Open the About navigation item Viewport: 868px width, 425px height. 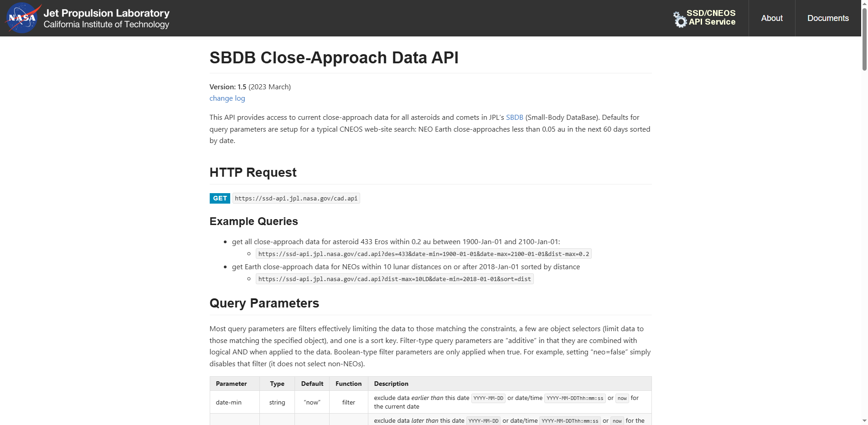click(x=771, y=18)
